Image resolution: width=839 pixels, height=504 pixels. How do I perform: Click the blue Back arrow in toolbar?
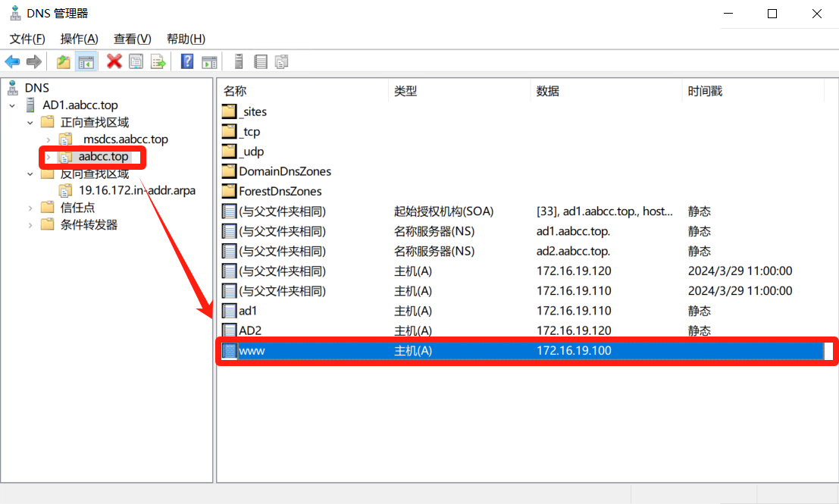[12, 61]
